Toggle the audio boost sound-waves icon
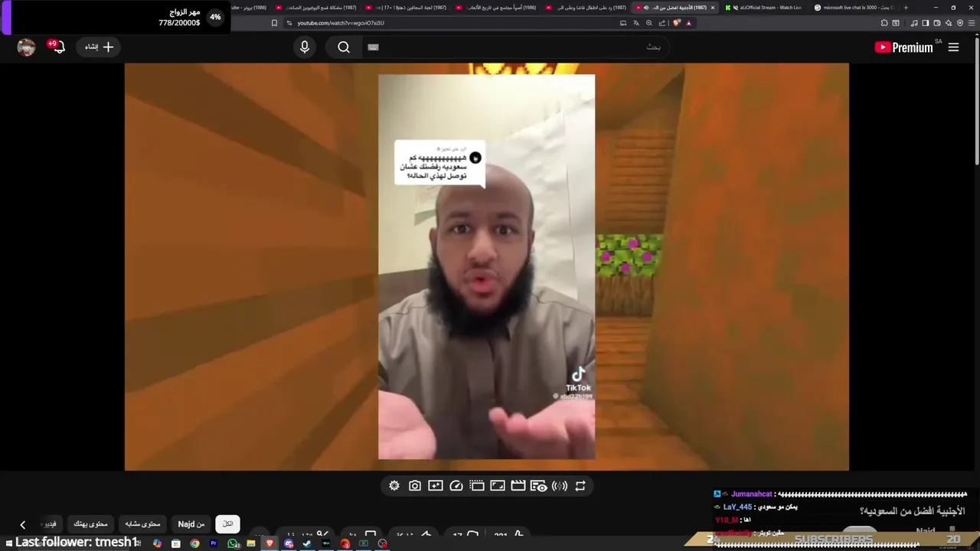980x551 pixels. [x=560, y=486]
